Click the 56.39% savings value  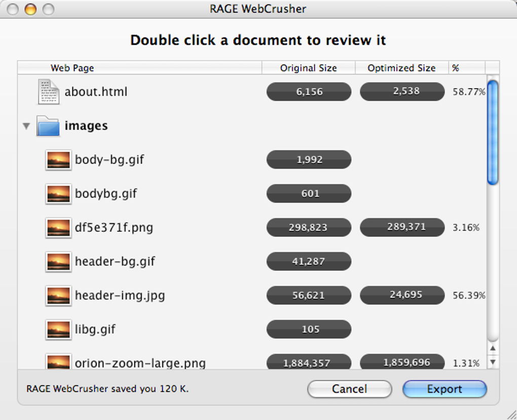tap(469, 295)
